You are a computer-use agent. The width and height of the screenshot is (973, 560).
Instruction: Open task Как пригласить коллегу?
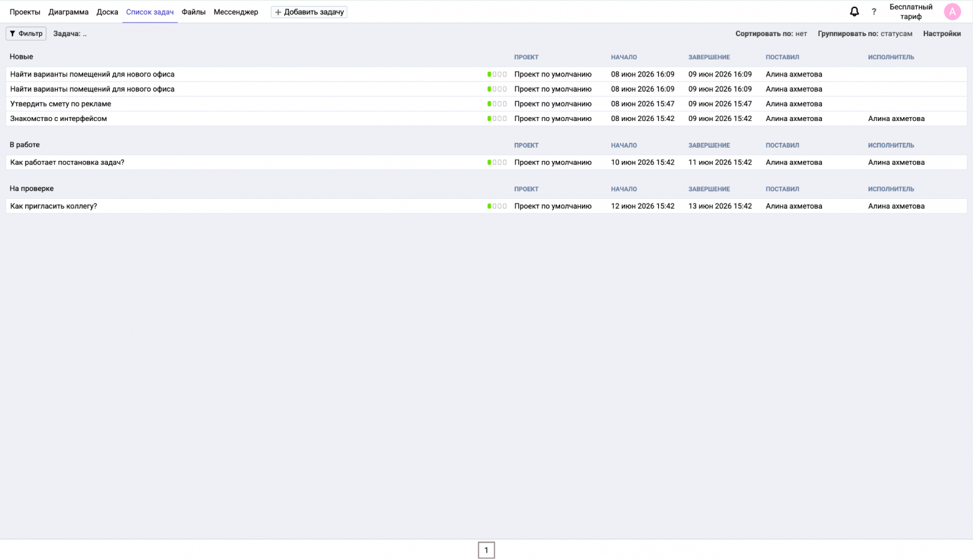[54, 206]
